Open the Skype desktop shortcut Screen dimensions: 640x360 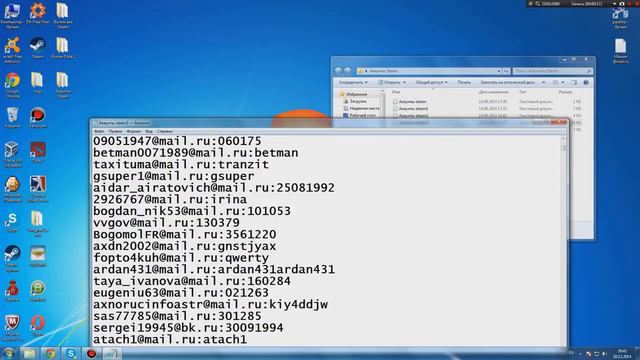(x=12, y=222)
